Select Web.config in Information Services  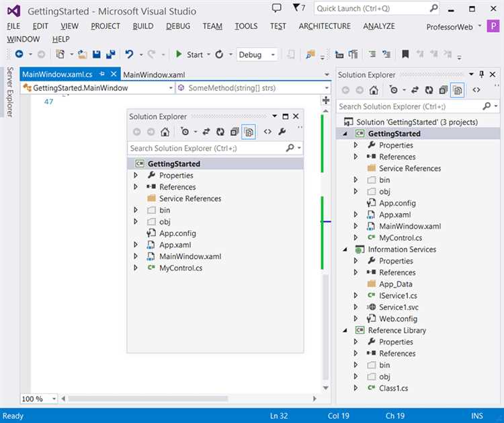click(x=398, y=319)
